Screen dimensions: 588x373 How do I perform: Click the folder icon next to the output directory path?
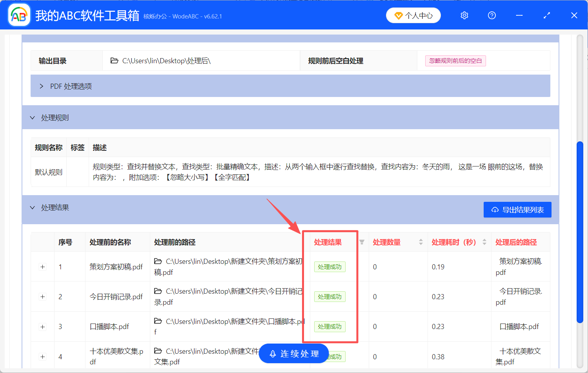(114, 60)
